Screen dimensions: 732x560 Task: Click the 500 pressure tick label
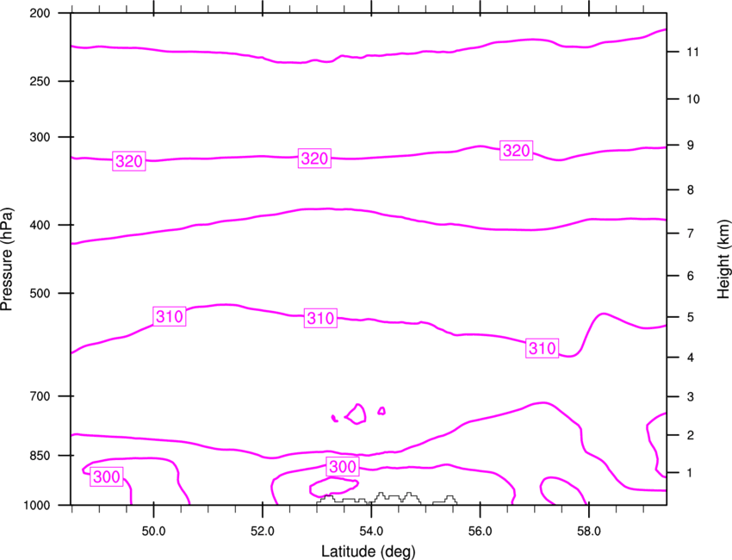coord(40,293)
